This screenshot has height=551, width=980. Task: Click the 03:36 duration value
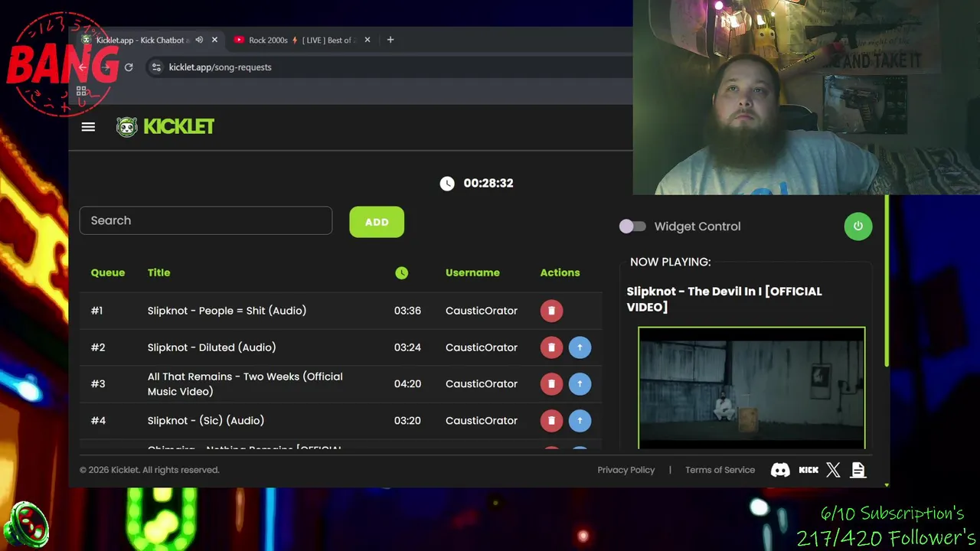[407, 311]
